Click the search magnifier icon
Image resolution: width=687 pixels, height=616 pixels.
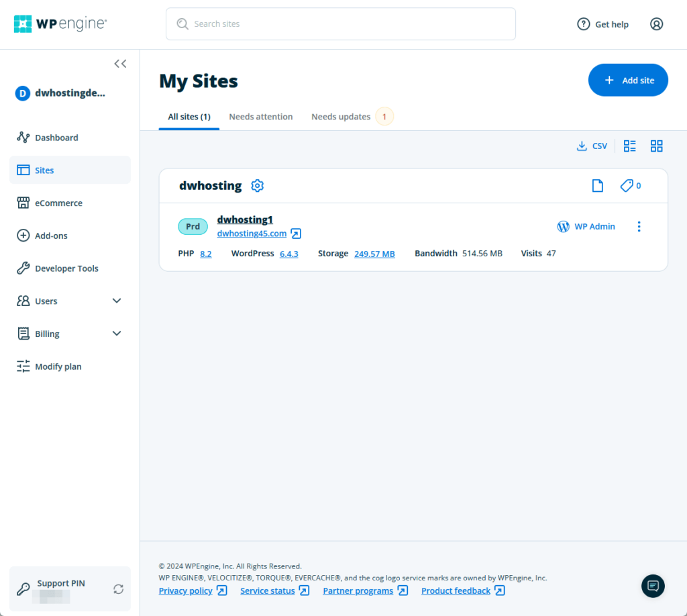point(182,23)
